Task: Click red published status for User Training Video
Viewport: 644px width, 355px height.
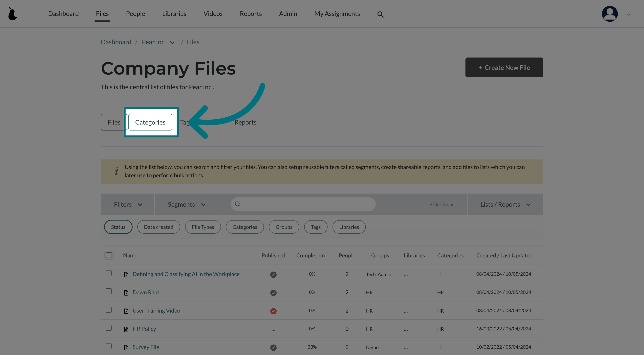Action: point(273,311)
